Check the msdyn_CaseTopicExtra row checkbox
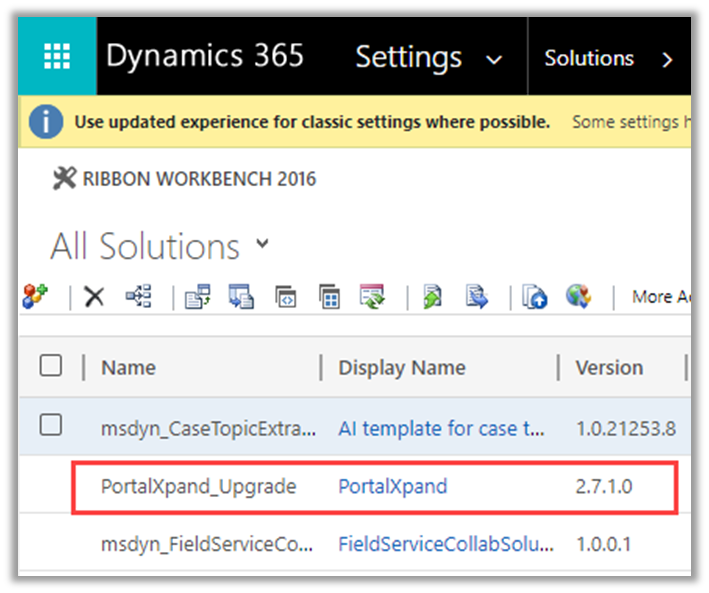The height and width of the screenshot is (593, 709). pyautogui.click(x=50, y=427)
